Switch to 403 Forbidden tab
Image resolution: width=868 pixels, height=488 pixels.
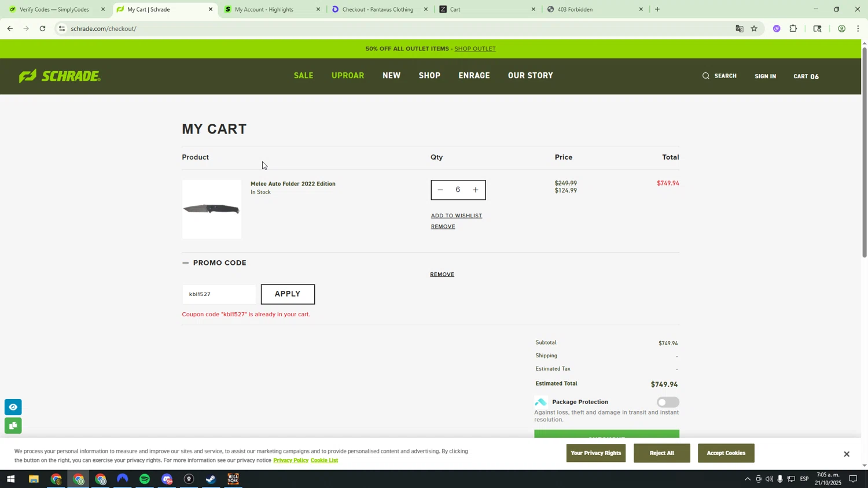[594, 9]
